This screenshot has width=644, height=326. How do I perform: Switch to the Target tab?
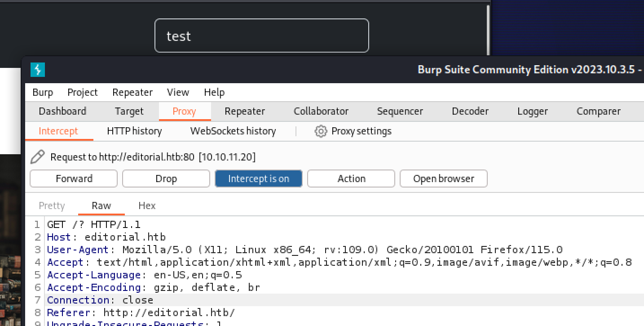coord(129,111)
